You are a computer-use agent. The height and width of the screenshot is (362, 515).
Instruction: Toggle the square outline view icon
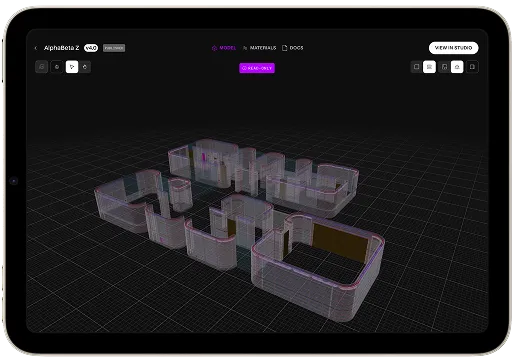[416, 67]
